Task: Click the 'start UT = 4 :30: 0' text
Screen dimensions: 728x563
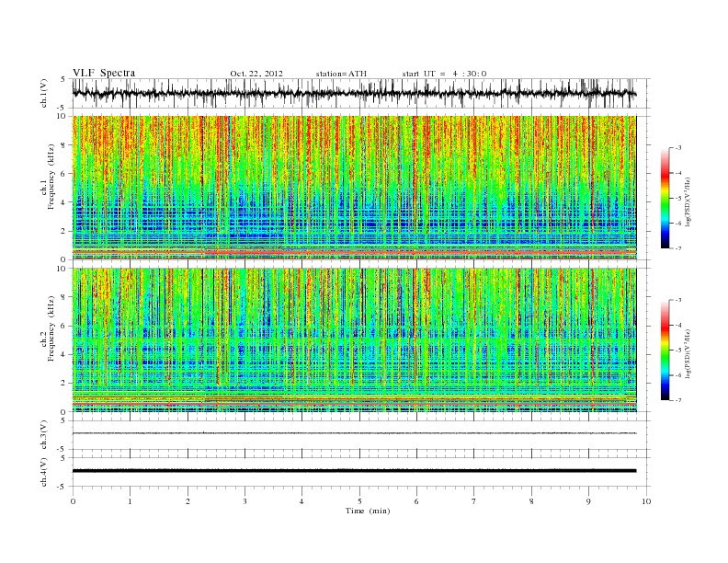Action: [x=444, y=74]
